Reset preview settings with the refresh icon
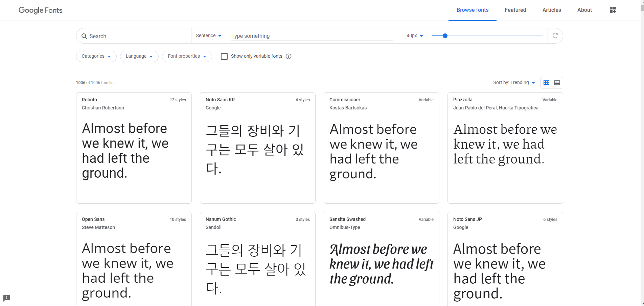 555,35
